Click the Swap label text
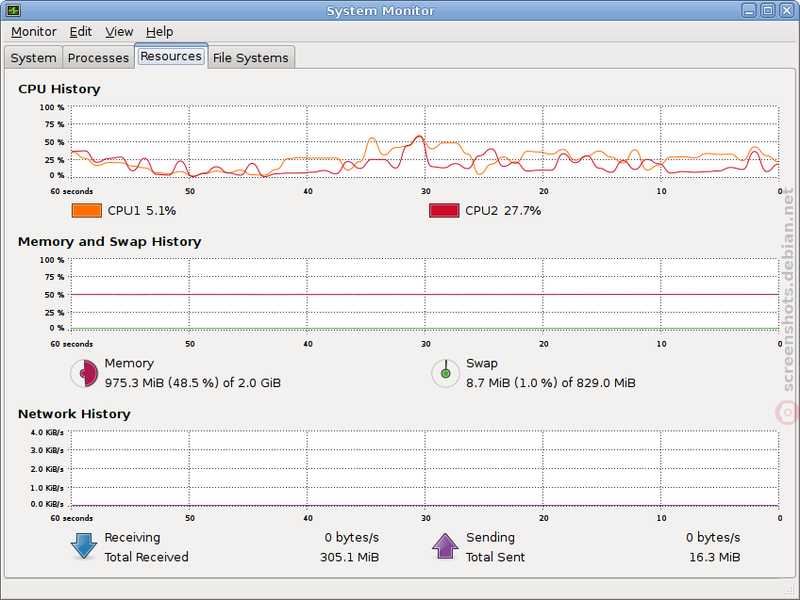800x600 pixels. (x=482, y=363)
